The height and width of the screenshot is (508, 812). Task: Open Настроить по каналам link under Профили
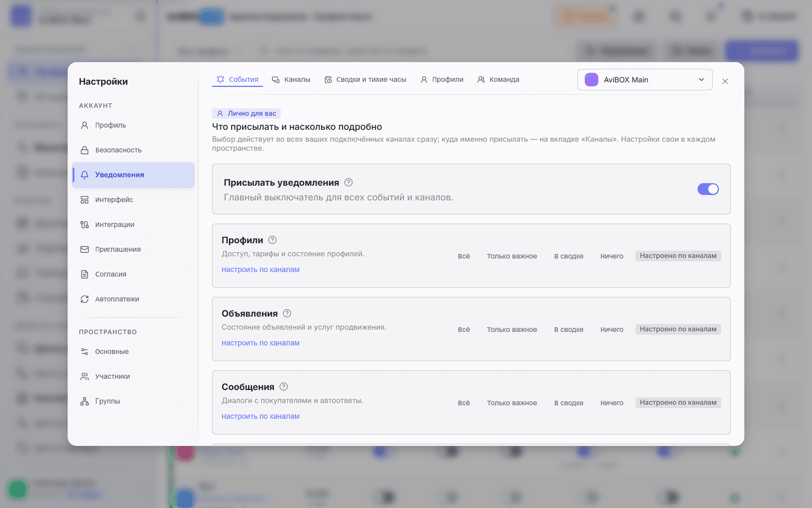click(261, 270)
